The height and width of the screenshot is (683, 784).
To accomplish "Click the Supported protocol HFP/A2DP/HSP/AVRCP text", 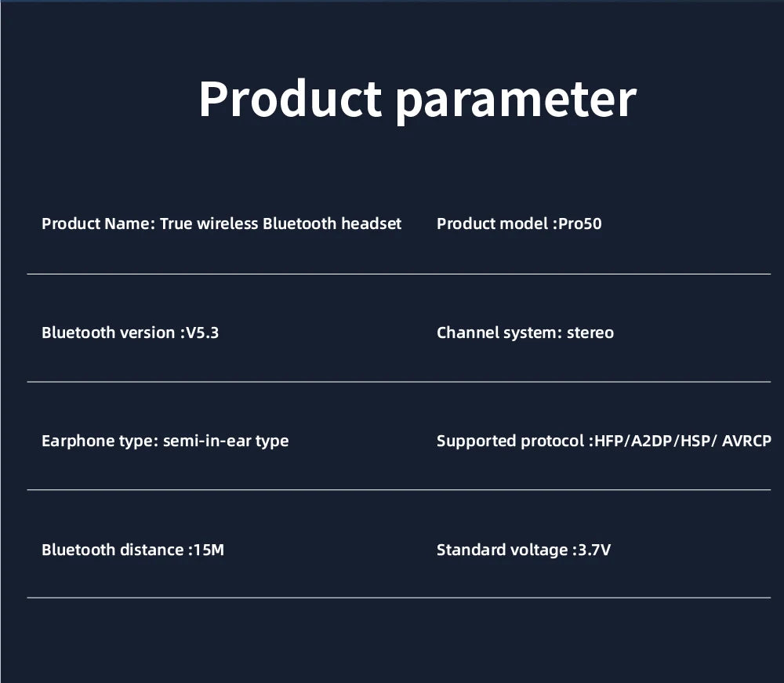I will click(x=604, y=441).
